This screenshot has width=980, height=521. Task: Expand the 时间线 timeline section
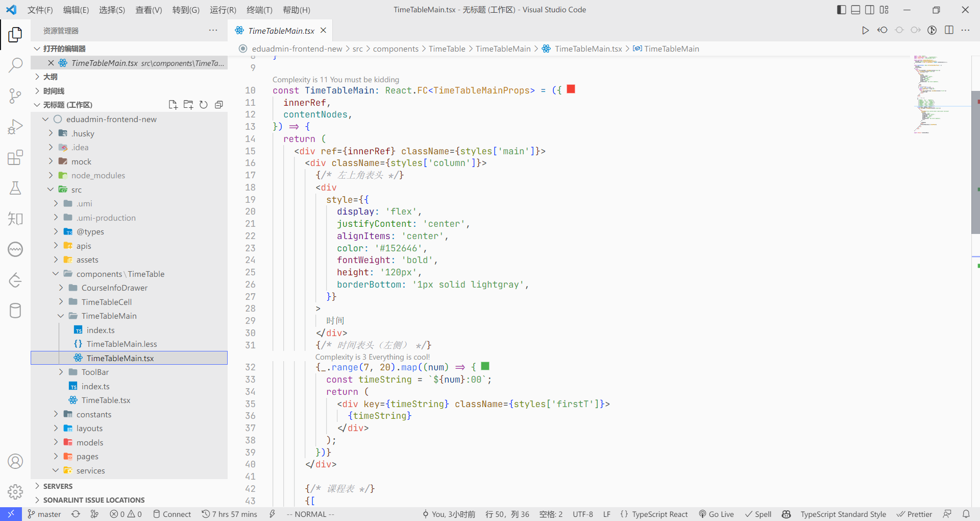(x=129, y=91)
